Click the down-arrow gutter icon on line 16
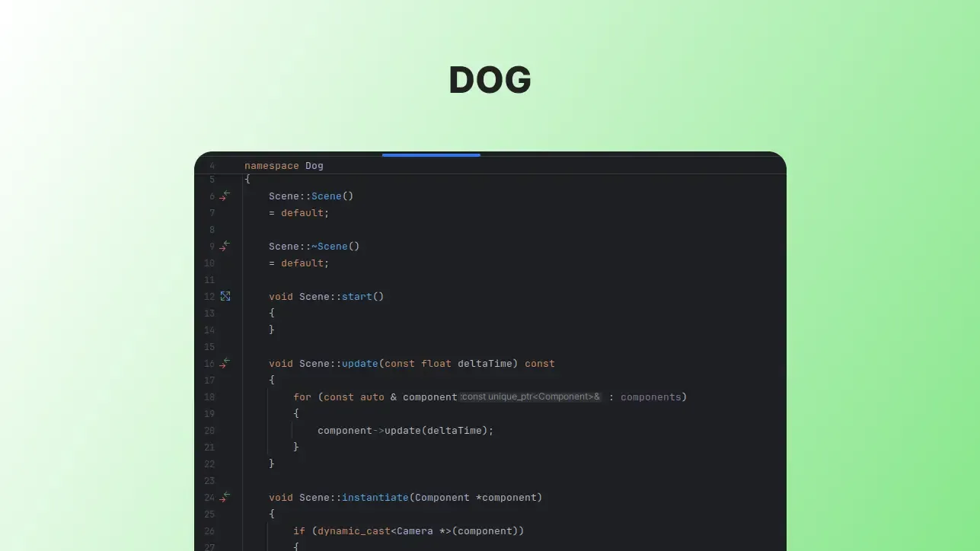 [x=223, y=366]
